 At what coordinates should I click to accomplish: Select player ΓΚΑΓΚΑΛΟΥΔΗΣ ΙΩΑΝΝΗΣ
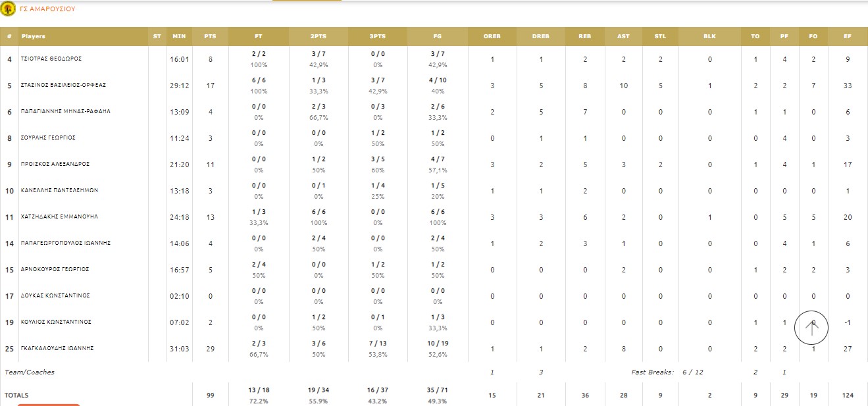pos(57,349)
